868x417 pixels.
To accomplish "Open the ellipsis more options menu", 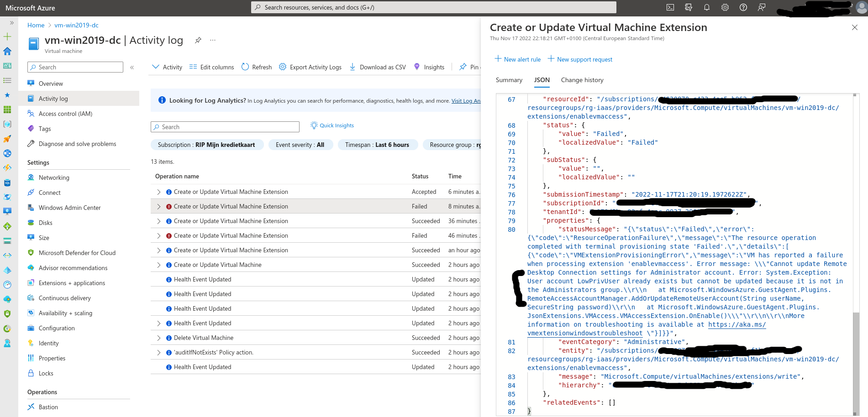I will 213,40.
